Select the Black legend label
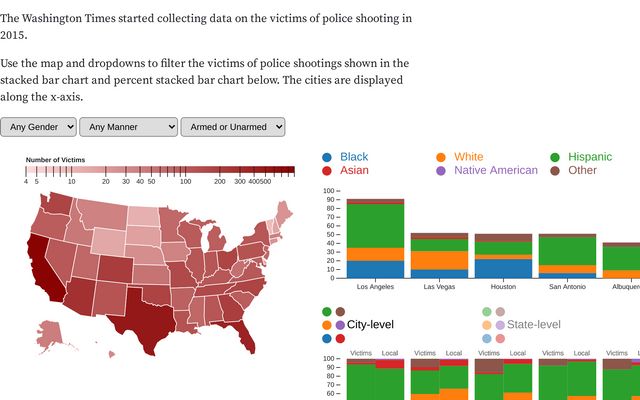The image size is (640, 400). click(354, 157)
